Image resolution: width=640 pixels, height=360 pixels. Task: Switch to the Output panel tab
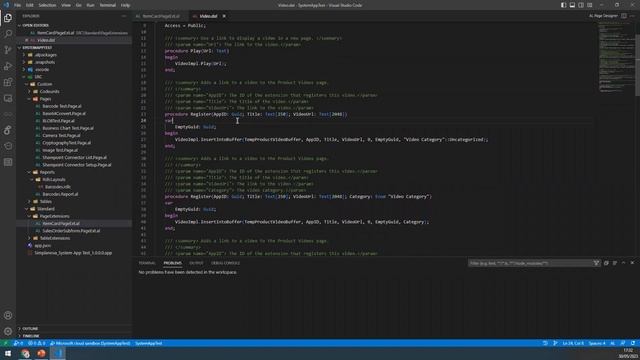click(196, 263)
